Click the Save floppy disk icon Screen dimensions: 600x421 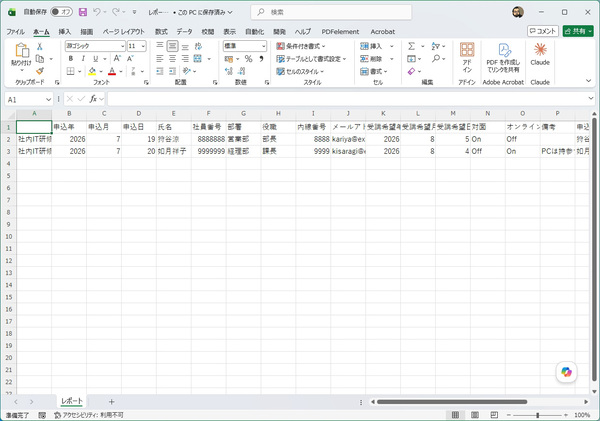pyautogui.click(x=83, y=12)
